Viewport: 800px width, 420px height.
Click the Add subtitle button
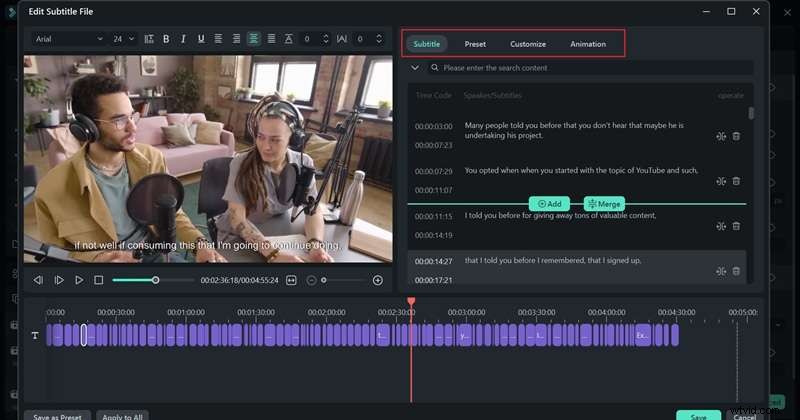[x=549, y=203]
